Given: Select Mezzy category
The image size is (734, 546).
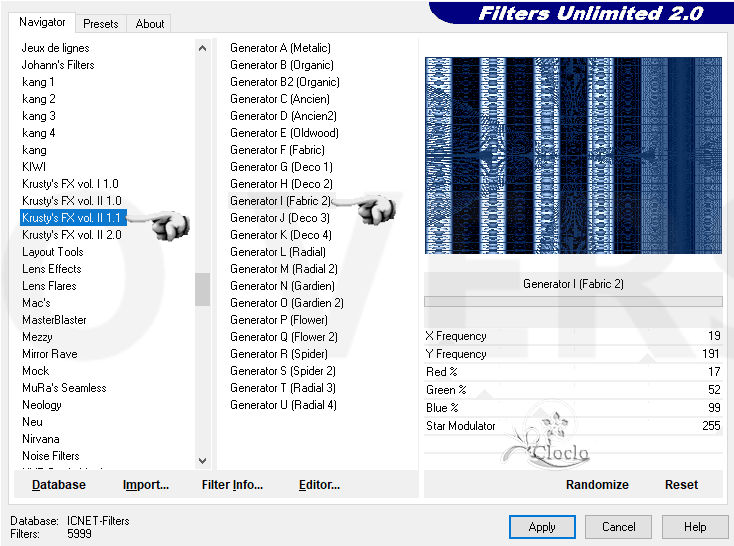Looking at the screenshot, I should click(x=37, y=337).
